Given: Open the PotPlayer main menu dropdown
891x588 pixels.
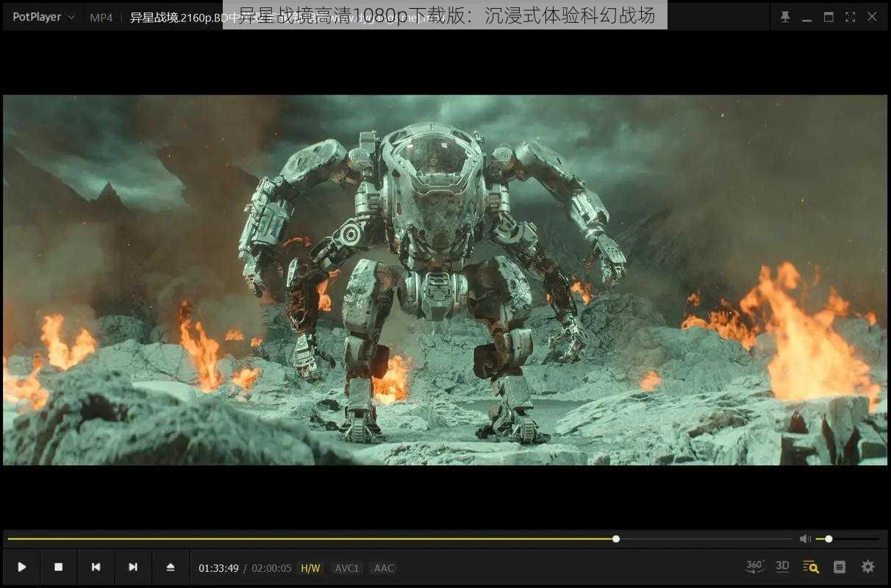Looking at the screenshot, I should 43,17.
